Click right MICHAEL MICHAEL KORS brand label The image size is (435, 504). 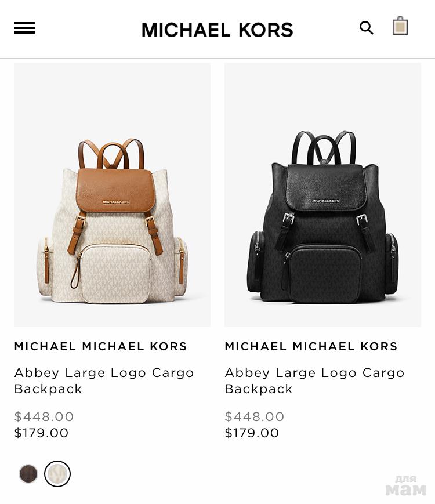pyautogui.click(x=311, y=346)
